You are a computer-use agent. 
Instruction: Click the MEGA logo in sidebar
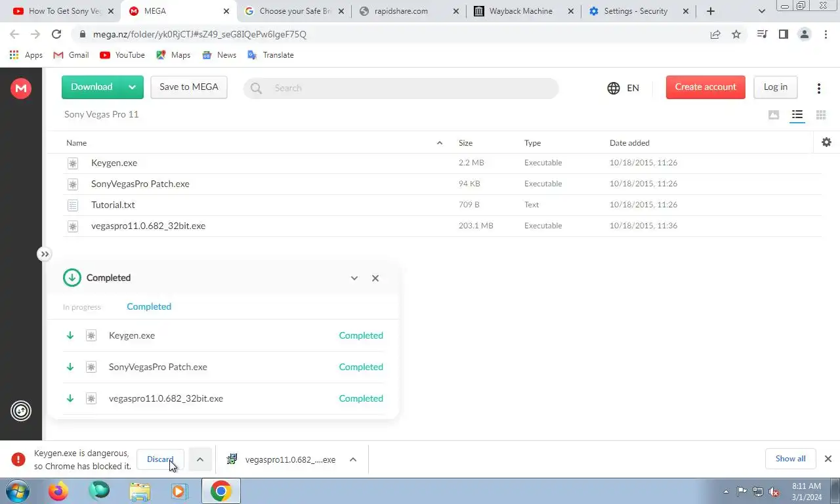click(x=21, y=88)
